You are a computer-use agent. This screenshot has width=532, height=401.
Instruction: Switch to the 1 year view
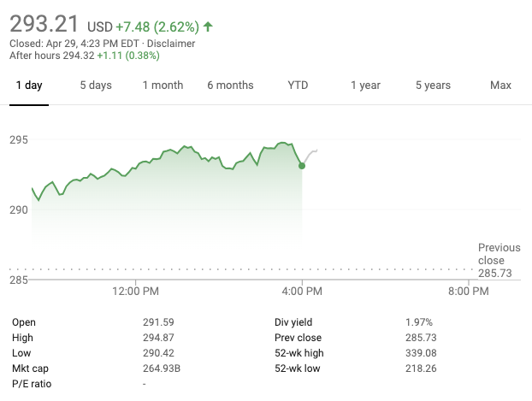[365, 86]
